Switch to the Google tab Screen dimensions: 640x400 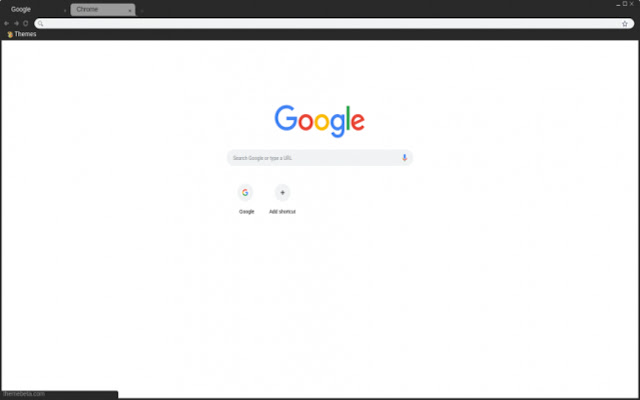21,9
